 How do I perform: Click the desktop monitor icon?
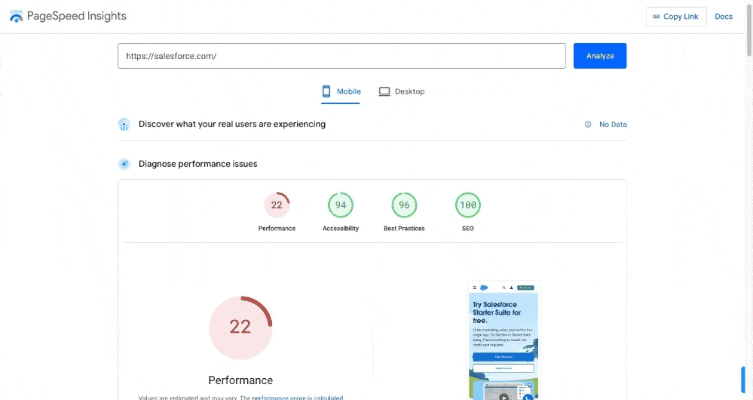click(x=384, y=91)
